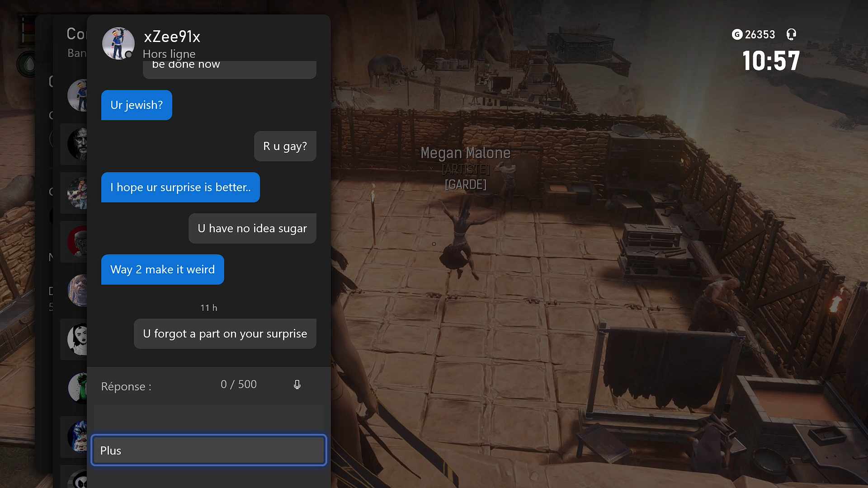This screenshot has width=868, height=488.
Task: Click the 10:57 clock display
Action: point(771,61)
